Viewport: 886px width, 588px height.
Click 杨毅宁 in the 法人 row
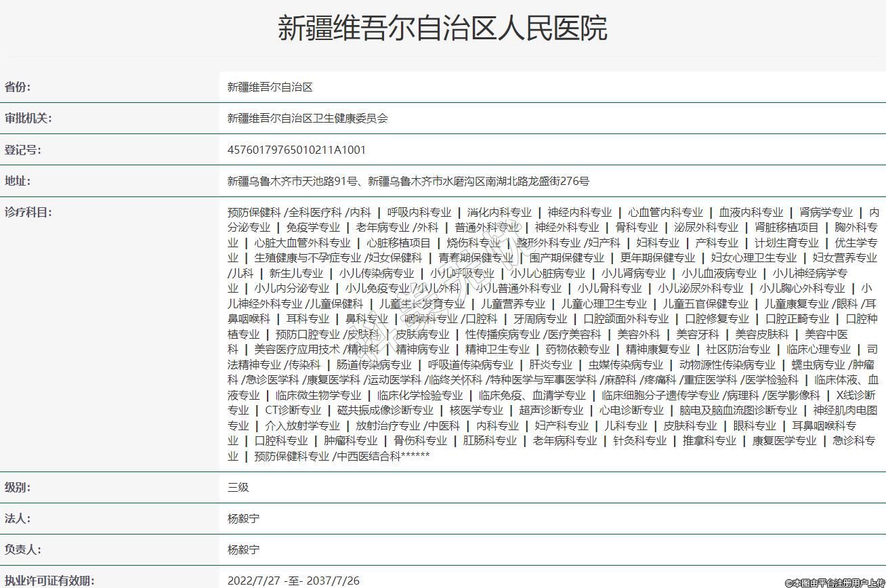243,518
